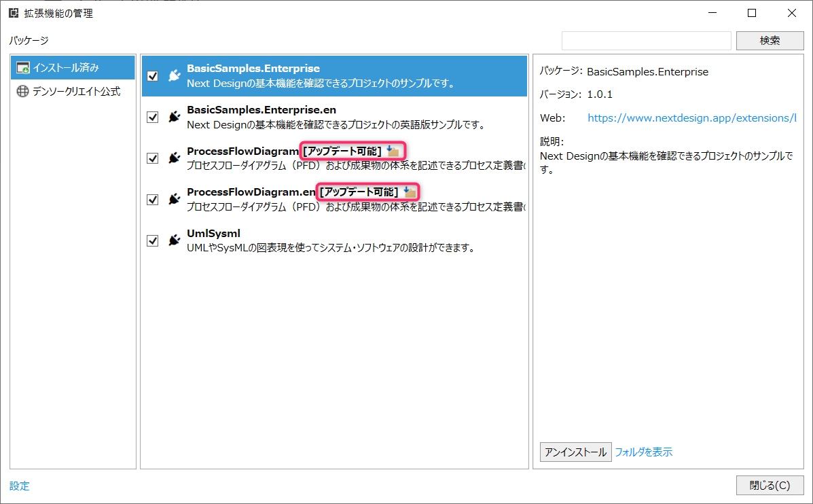Click the 英語版サンプル description of BasicSamples.Enterprise.en
Screen dimensions: 813x504
pyautogui.click(x=336, y=124)
